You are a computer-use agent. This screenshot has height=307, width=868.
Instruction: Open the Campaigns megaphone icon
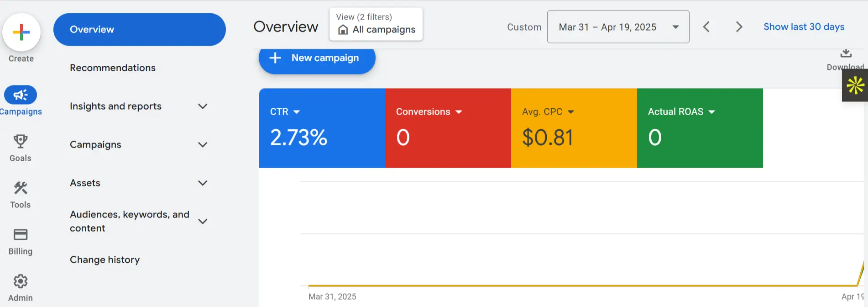[21, 95]
